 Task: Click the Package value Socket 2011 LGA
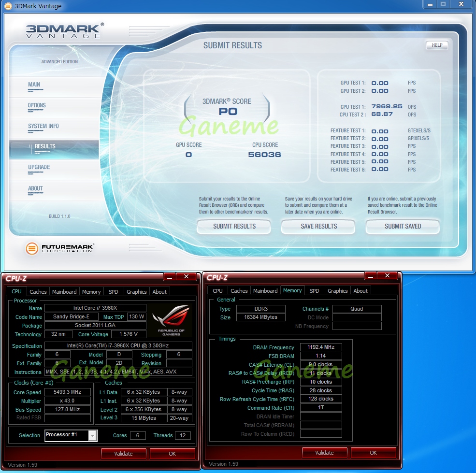pyautogui.click(x=95, y=325)
